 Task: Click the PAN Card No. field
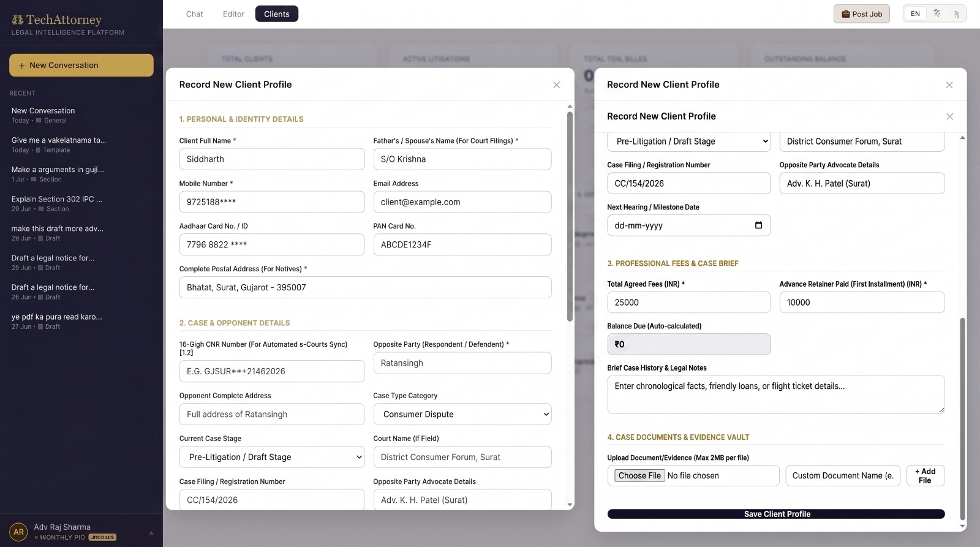tap(462, 244)
